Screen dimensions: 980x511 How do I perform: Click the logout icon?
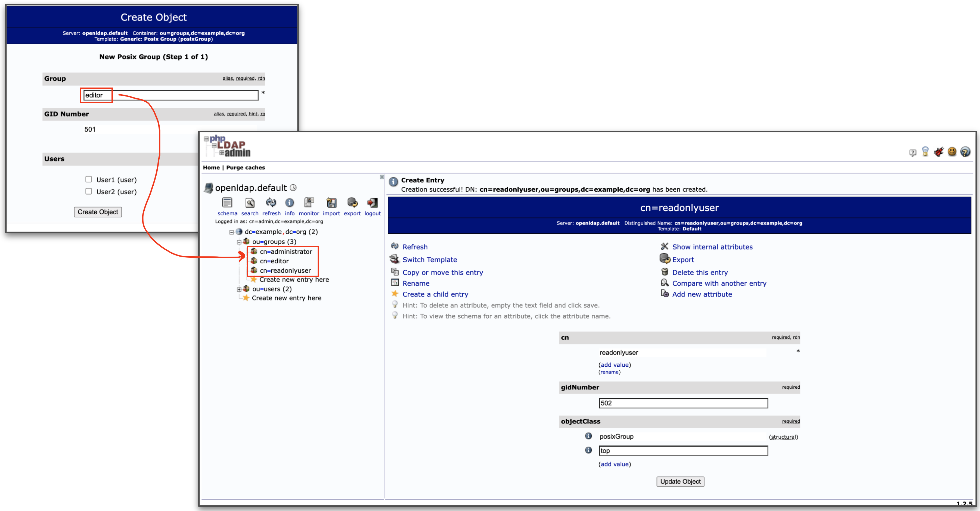click(x=373, y=203)
